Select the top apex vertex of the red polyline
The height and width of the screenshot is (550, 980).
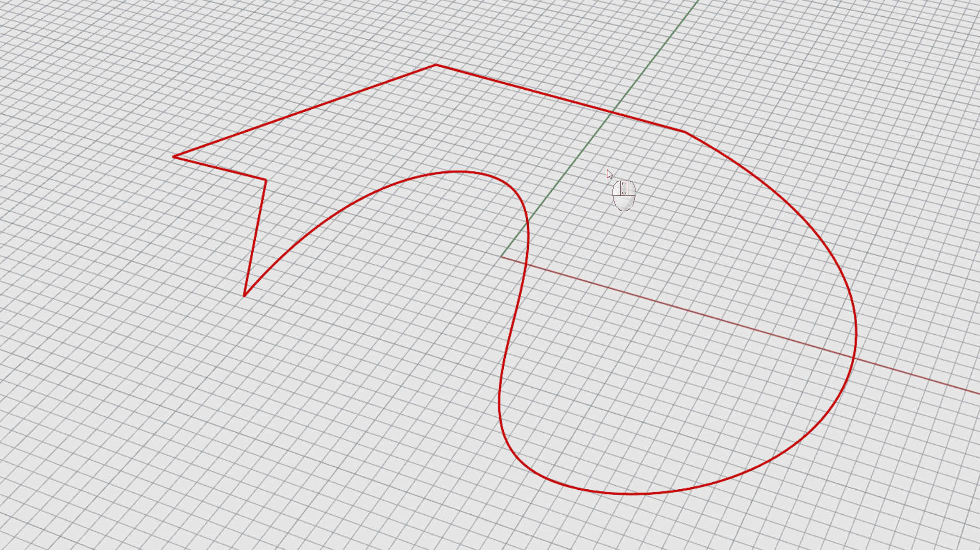pos(435,65)
